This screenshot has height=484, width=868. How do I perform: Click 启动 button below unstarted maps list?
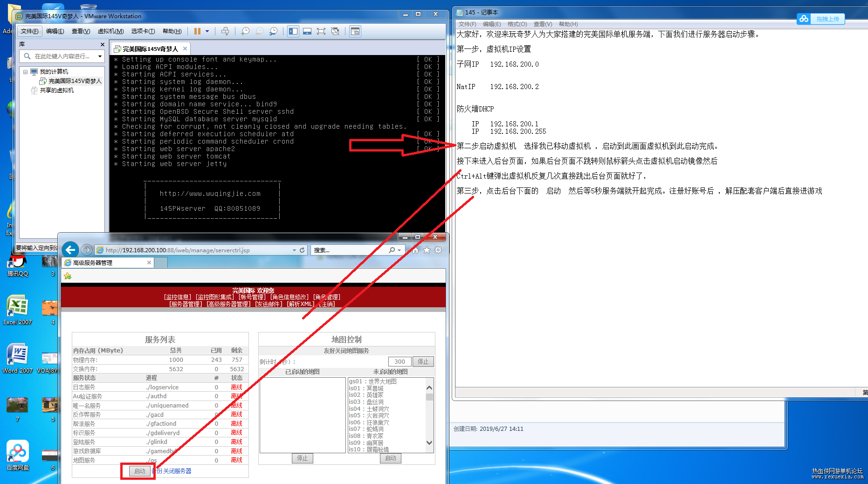pos(391,458)
